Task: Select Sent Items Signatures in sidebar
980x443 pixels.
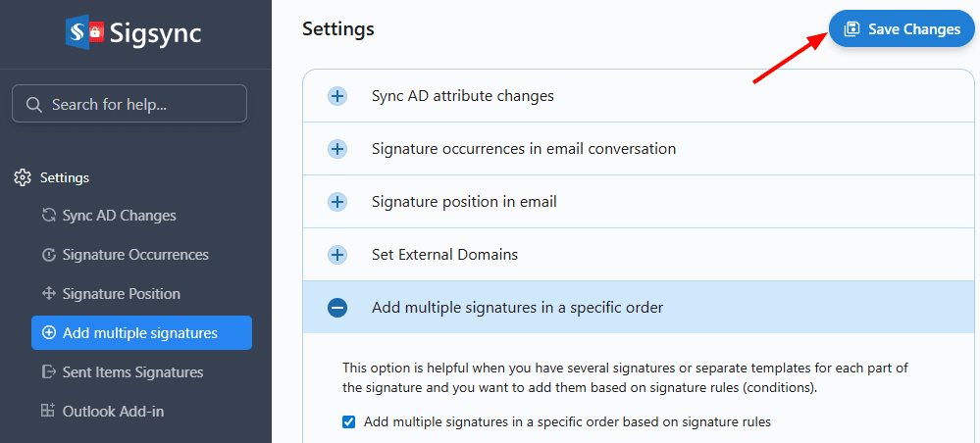Action: point(132,372)
